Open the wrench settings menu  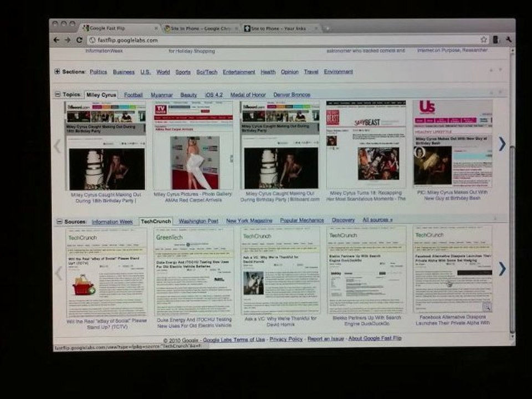click(509, 40)
